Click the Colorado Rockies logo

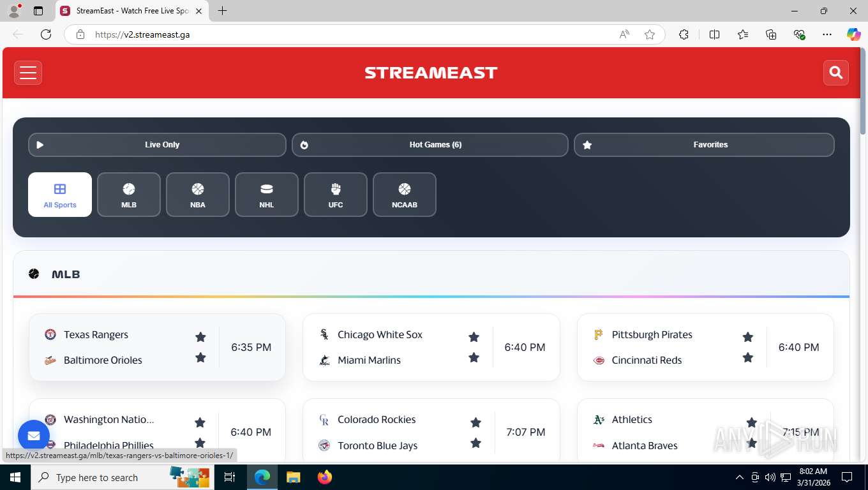click(324, 420)
